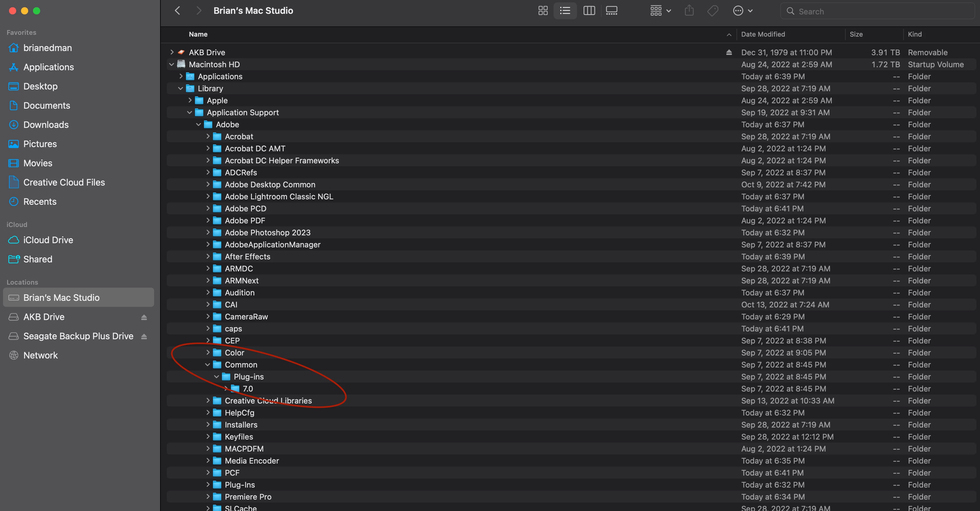Collapse the Common folder

click(x=207, y=365)
